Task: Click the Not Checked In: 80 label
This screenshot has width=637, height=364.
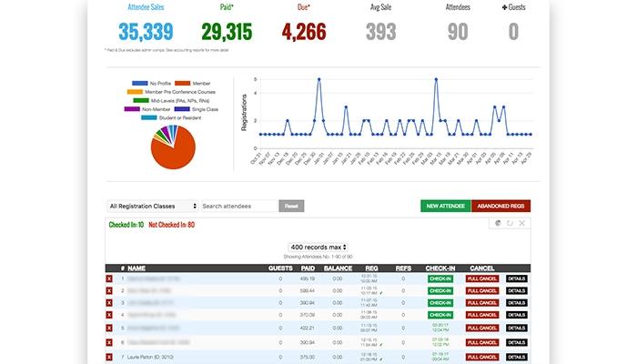Action: (x=171, y=225)
